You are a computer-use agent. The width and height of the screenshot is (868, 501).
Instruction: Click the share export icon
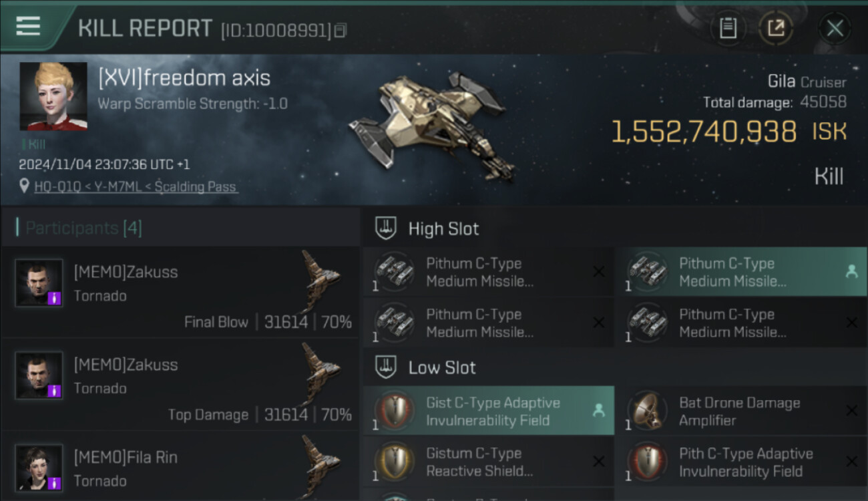point(775,28)
